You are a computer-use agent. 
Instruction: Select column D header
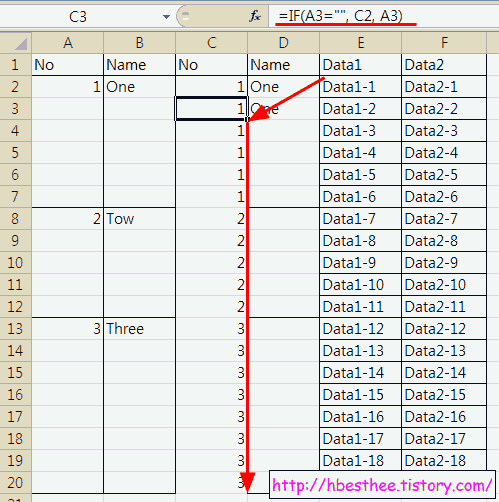coord(284,43)
